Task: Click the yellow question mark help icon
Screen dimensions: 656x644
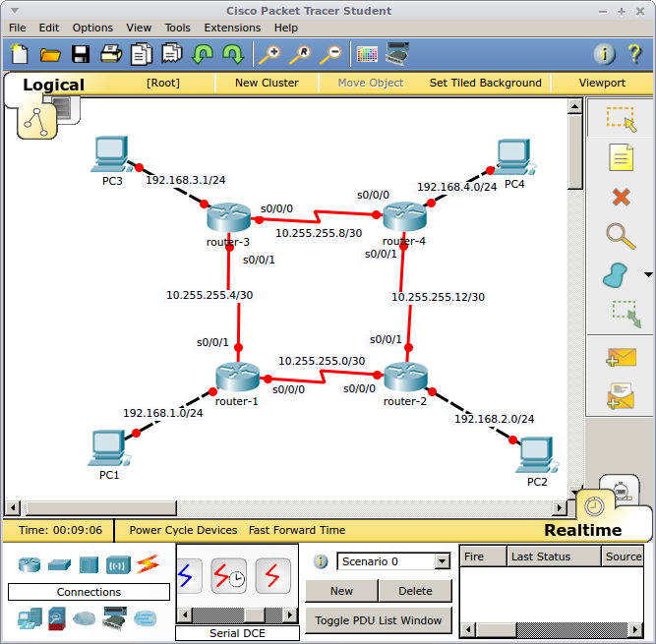Action: pyautogui.click(x=634, y=54)
